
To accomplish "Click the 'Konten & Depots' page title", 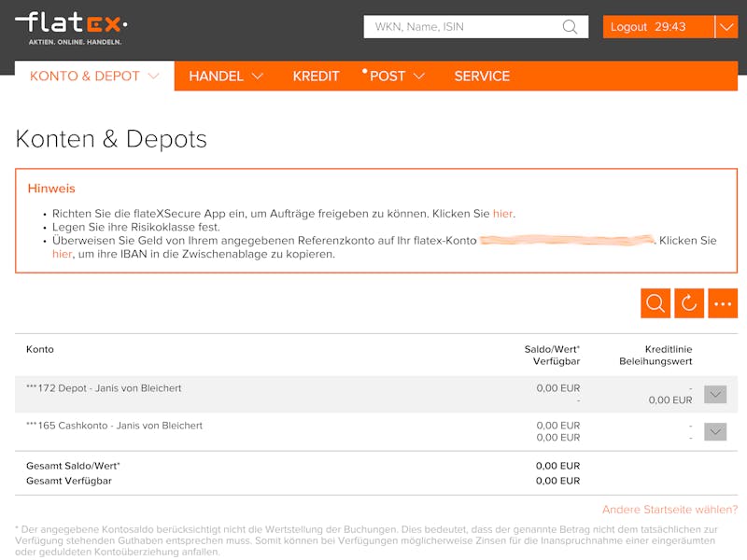I will 111,139.
